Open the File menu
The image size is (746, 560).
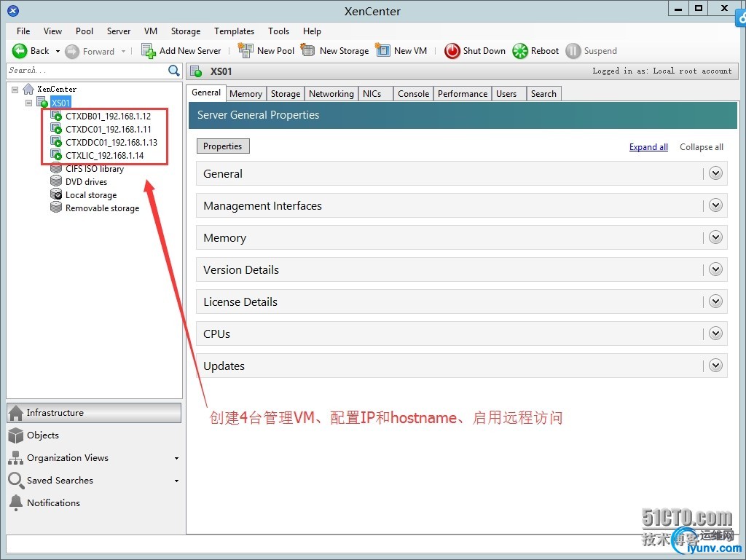[23, 31]
